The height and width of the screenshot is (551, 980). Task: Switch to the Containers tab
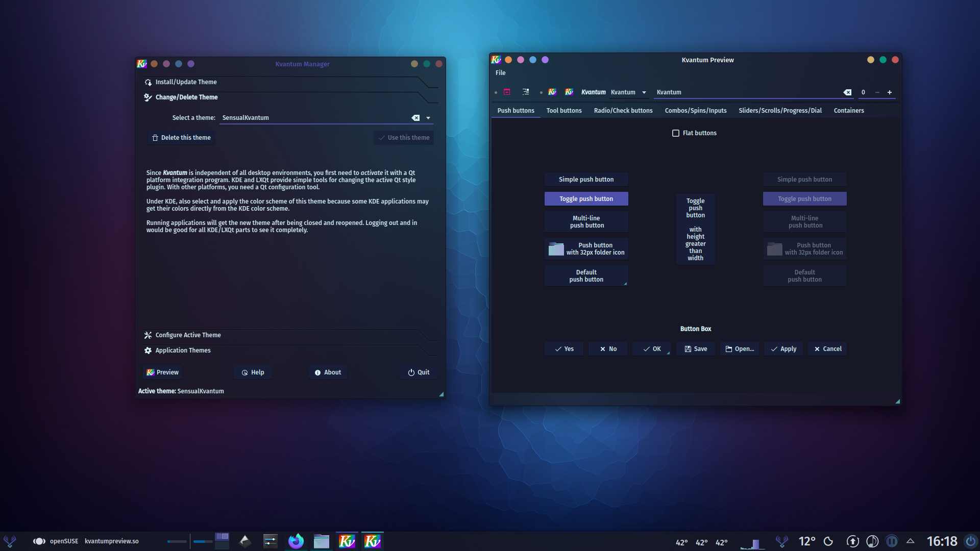(x=848, y=111)
